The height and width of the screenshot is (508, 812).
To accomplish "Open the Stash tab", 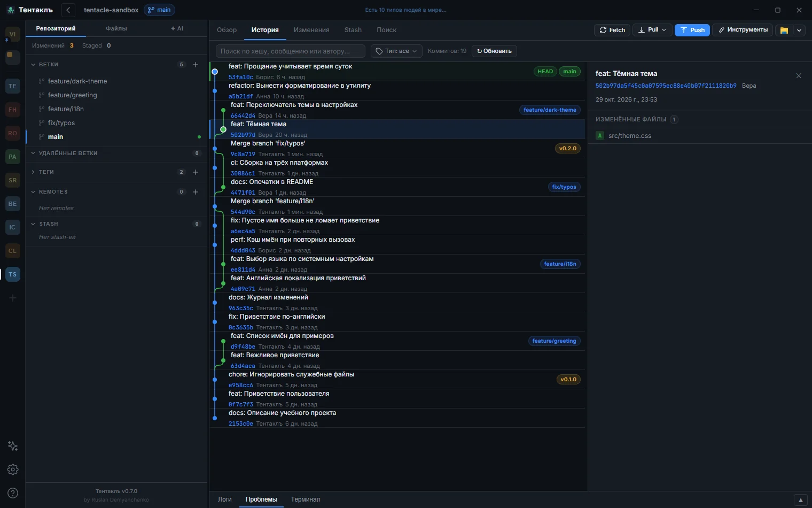I will coord(353,30).
